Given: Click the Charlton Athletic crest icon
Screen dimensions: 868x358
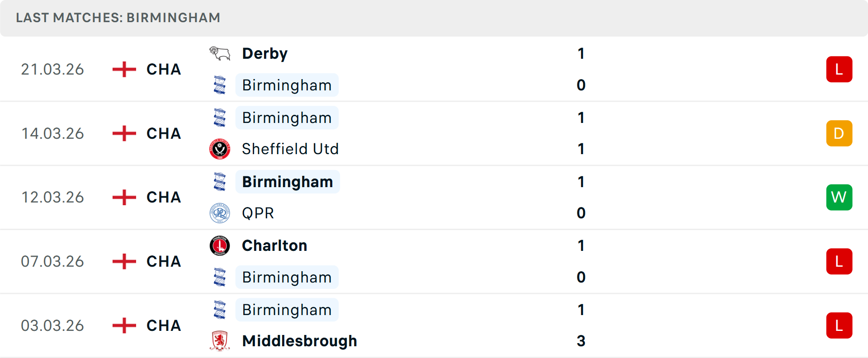Looking at the screenshot, I should (x=219, y=245).
